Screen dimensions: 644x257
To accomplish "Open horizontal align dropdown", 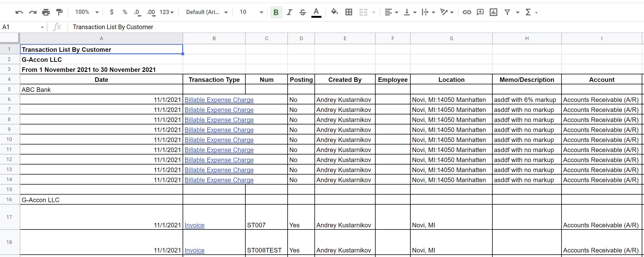I will [x=391, y=12].
